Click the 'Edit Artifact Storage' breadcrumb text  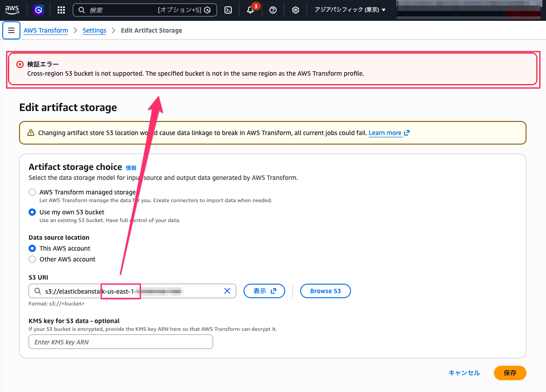(x=151, y=30)
